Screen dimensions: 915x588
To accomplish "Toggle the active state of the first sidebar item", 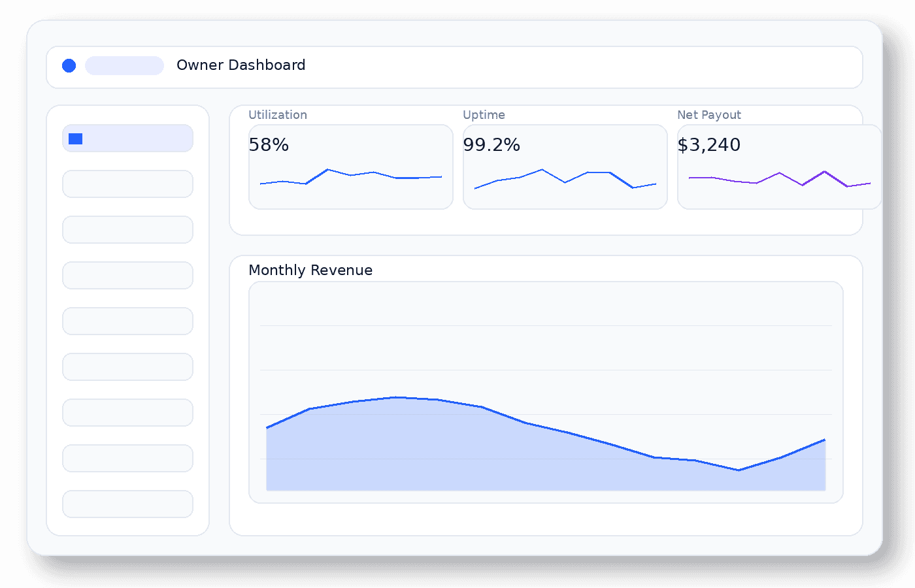I will (127, 138).
